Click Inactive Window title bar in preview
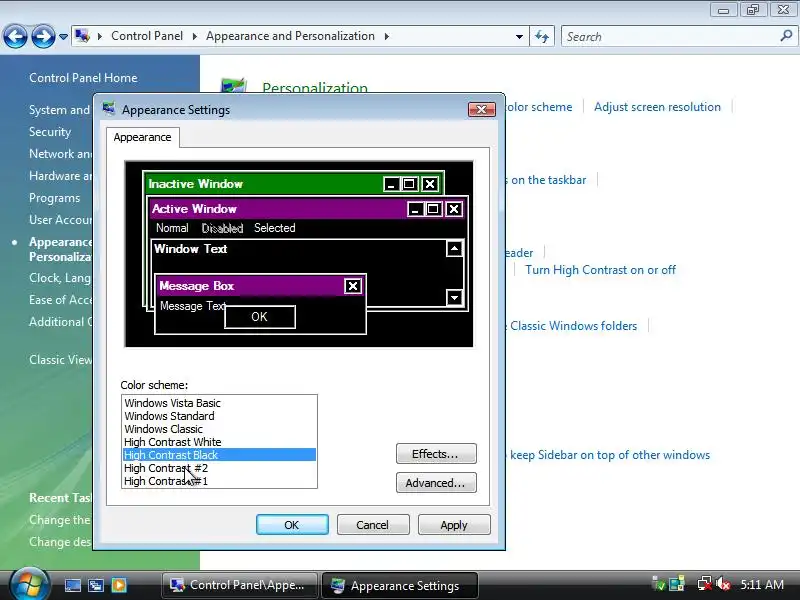 point(263,184)
